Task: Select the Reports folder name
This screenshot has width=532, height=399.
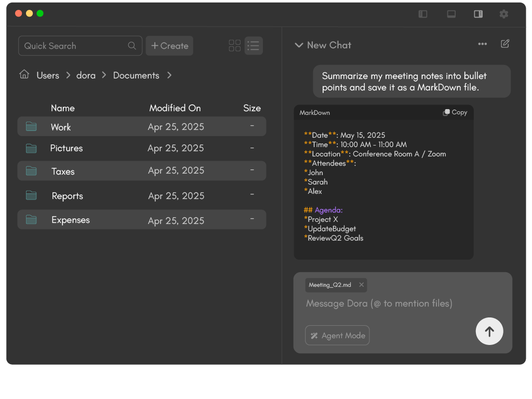Action: tap(67, 196)
